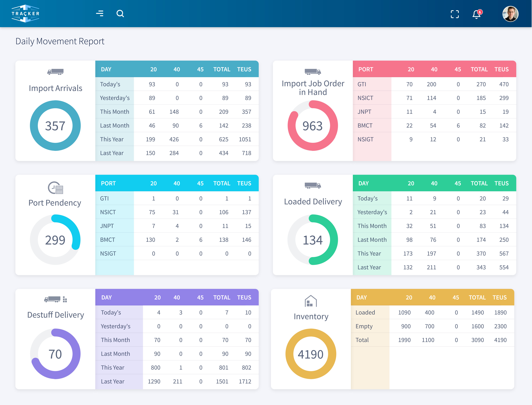Open the hamburger menu icon
This screenshot has height=405, width=532.
coord(100,14)
